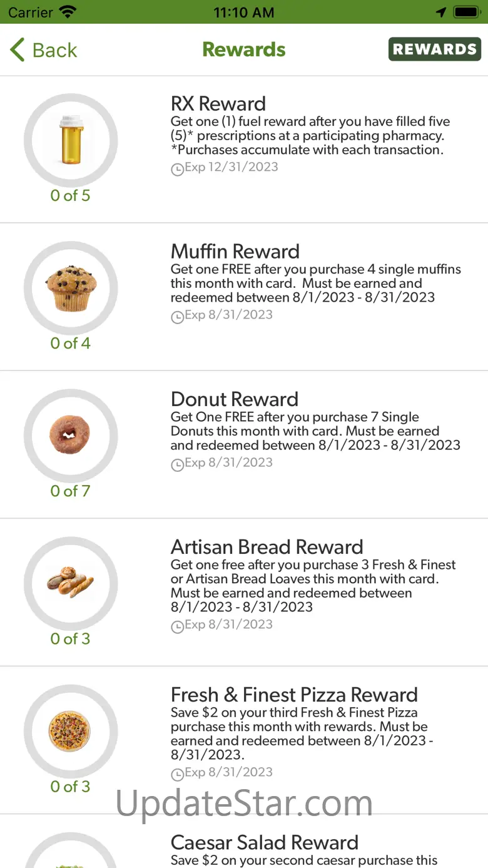Click the Rewards page title
Screen dimensions: 488x868
coord(244,49)
